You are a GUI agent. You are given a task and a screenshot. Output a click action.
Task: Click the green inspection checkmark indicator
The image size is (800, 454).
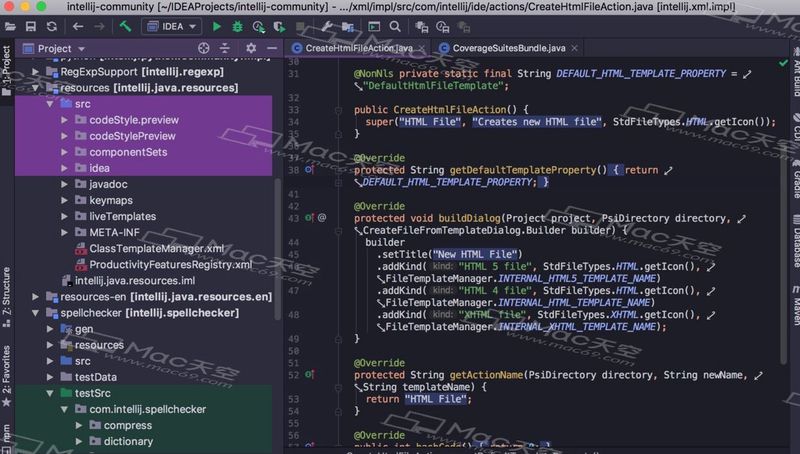pos(783,63)
